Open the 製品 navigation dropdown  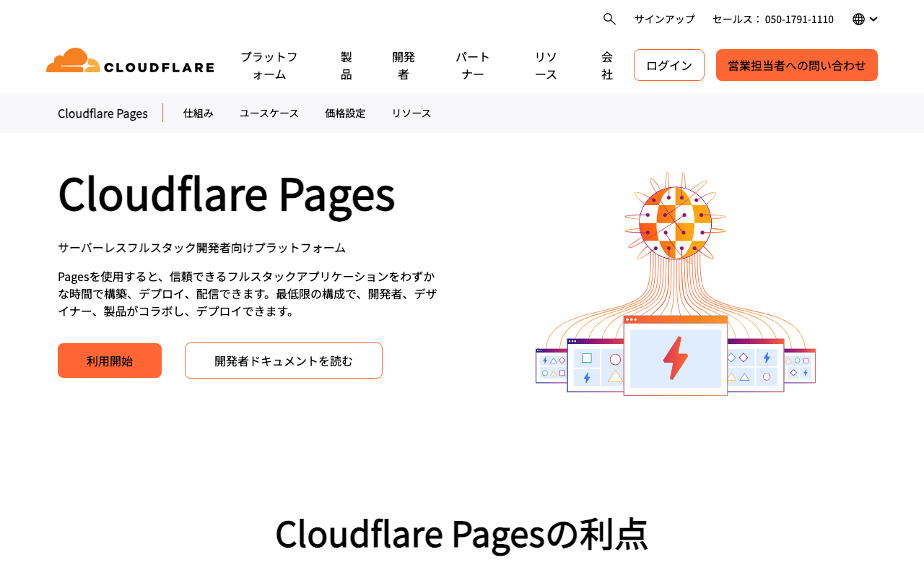coord(346,65)
